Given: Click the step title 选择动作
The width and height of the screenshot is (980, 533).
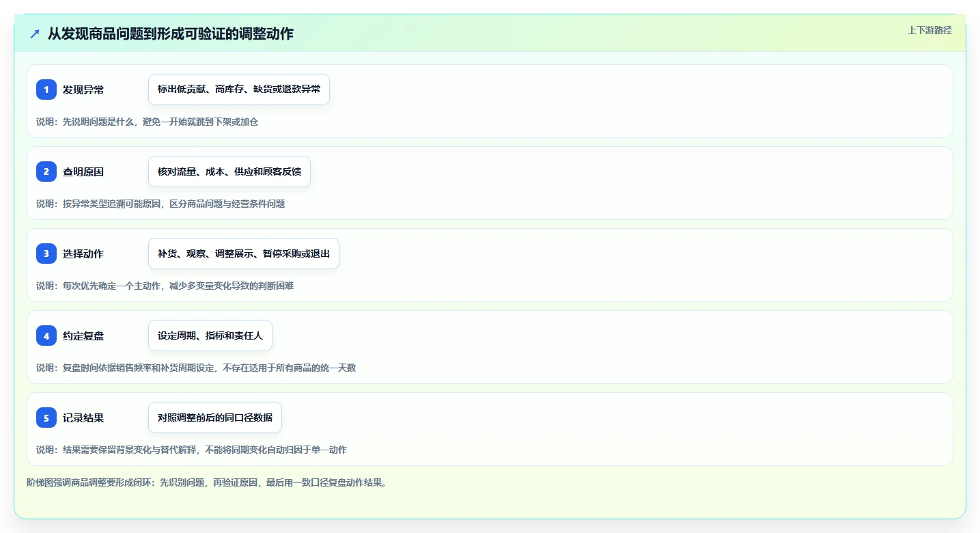Looking at the screenshot, I should 83,254.
